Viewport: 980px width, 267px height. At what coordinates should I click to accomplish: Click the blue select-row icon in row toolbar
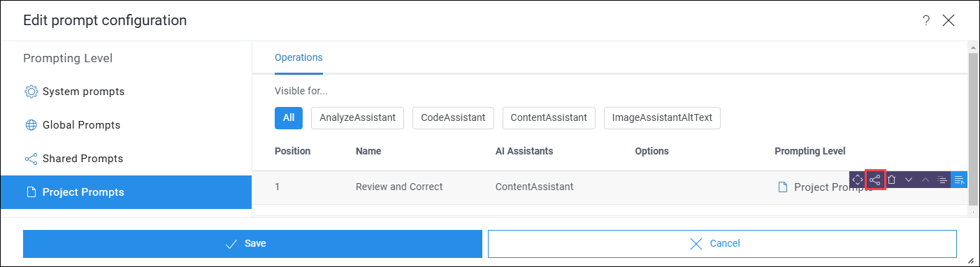click(x=959, y=180)
